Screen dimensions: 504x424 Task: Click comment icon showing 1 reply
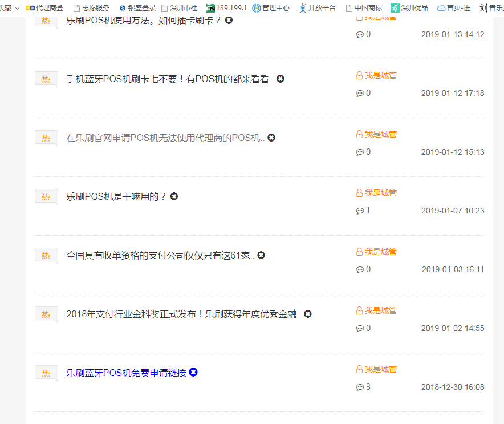click(x=360, y=211)
